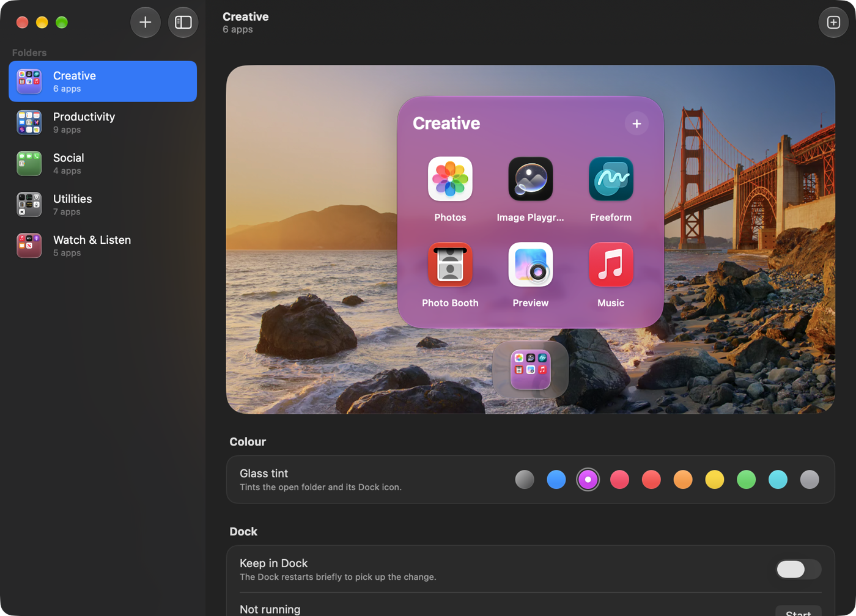The width and height of the screenshot is (856, 616).
Task: Choose the Watch & Listen folder
Action: pos(103,245)
